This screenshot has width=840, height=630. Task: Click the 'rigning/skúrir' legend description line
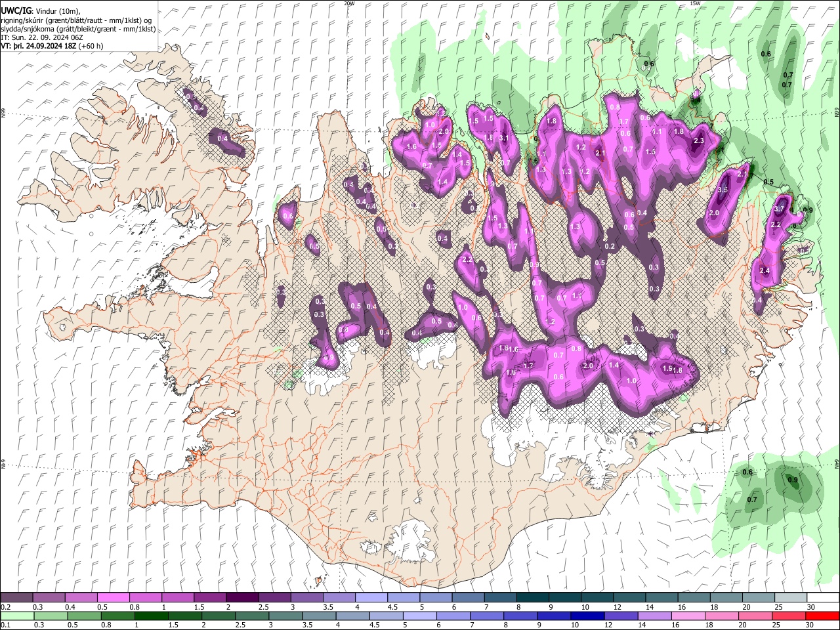click(76, 20)
